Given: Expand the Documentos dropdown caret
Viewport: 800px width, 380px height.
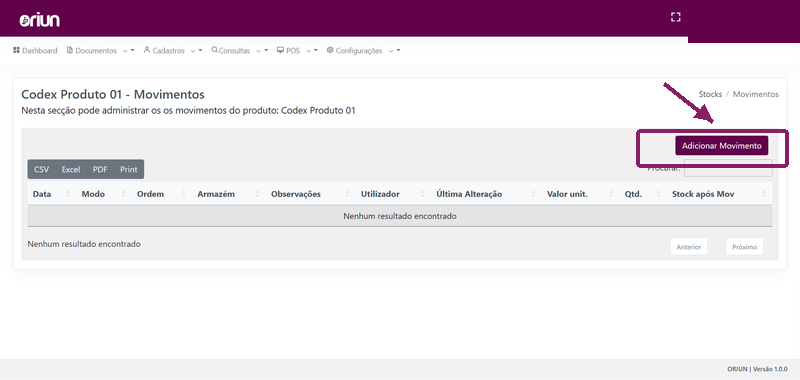Looking at the screenshot, I should point(132,50).
